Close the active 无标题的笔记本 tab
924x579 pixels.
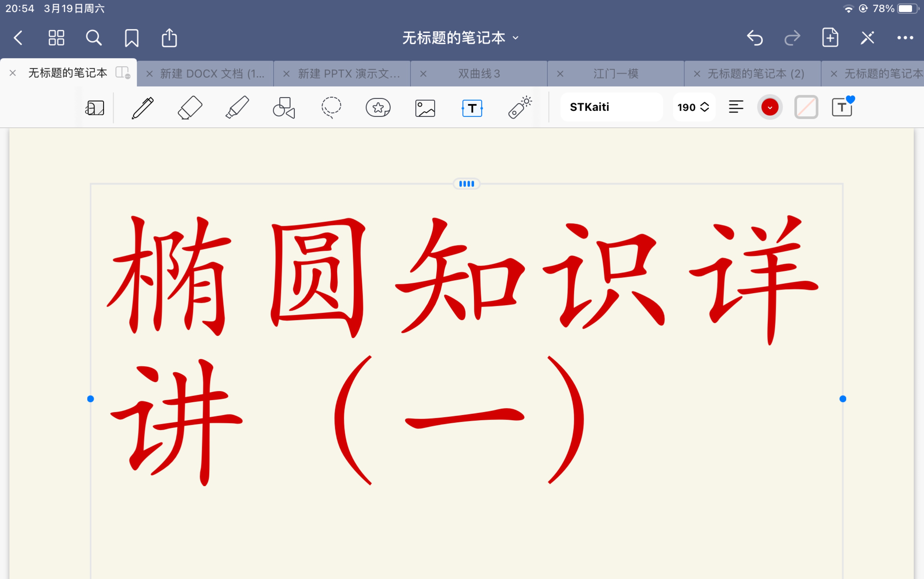[x=13, y=73]
